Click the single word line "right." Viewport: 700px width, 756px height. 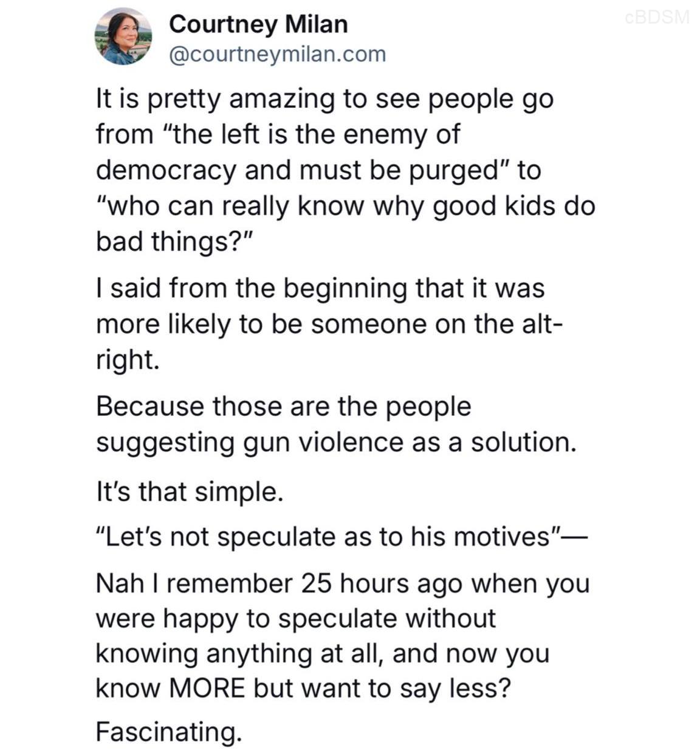coord(128,359)
